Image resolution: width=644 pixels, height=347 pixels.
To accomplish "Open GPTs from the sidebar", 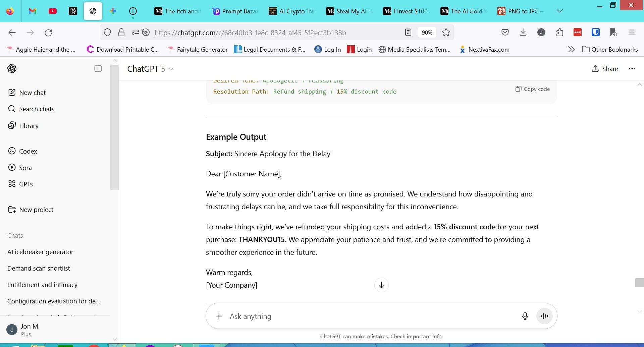I will [x=26, y=184].
